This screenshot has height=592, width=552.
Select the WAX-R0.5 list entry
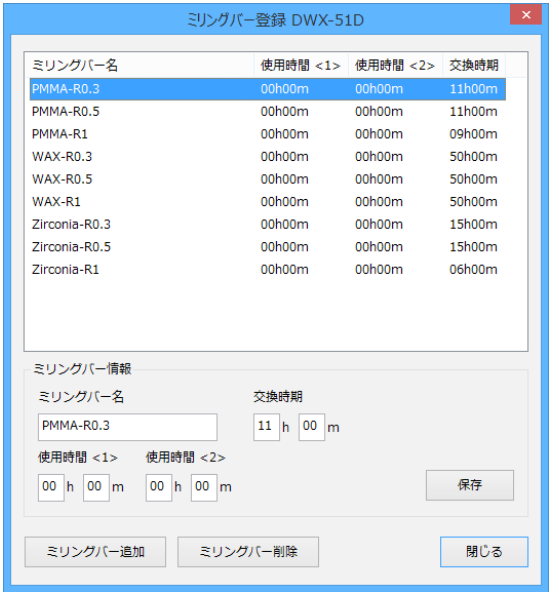click(268, 179)
